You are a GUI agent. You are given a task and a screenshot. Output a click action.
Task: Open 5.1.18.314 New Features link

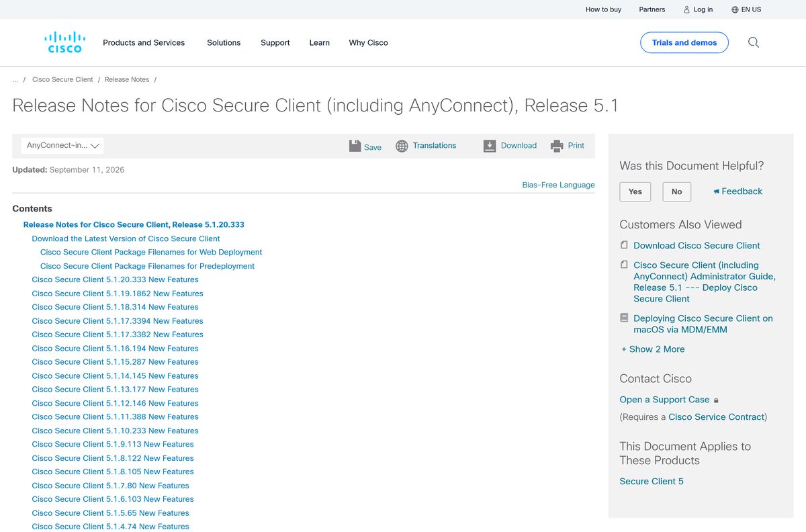pyautogui.click(x=116, y=307)
